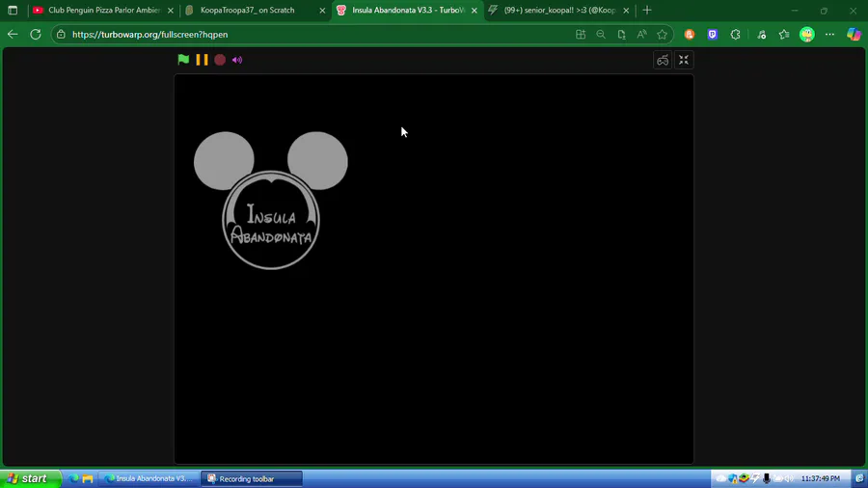Viewport: 868px width, 488px height.
Task: Open the Copilot sidebar icon
Action: click(x=854, y=35)
